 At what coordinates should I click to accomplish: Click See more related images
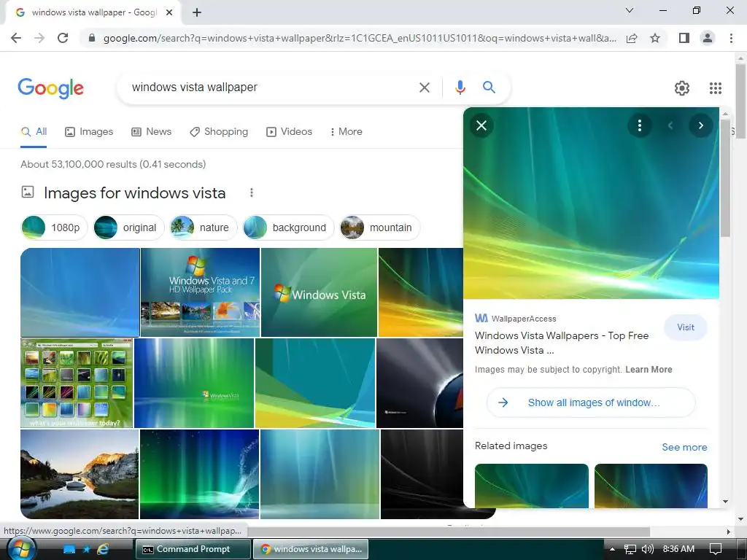(x=684, y=447)
